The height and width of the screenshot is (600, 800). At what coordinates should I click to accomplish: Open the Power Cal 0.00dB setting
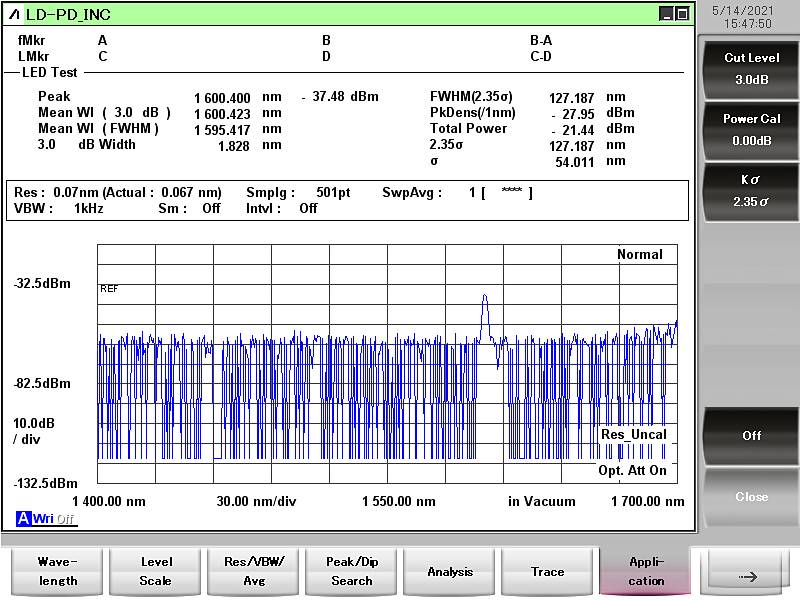(x=751, y=129)
